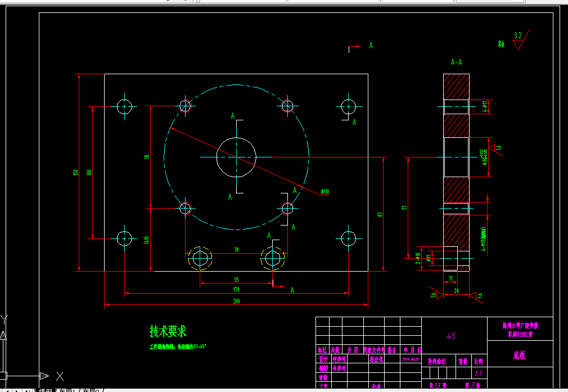Select material text 45 in title block
This screenshot has width=568, height=392.
pyautogui.click(x=452, y=336)
